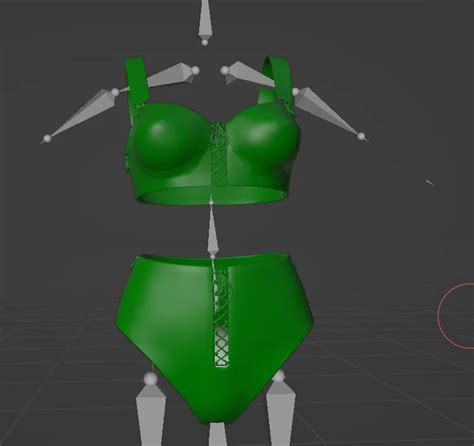Select the thigh bone under the right hip
Screen dimensions: 474x446
click(280, 408)
